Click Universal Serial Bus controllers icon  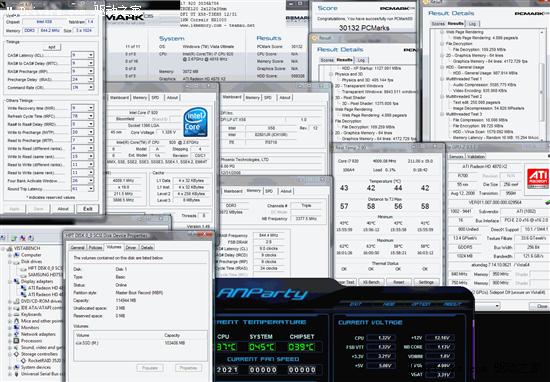[16, 374]
